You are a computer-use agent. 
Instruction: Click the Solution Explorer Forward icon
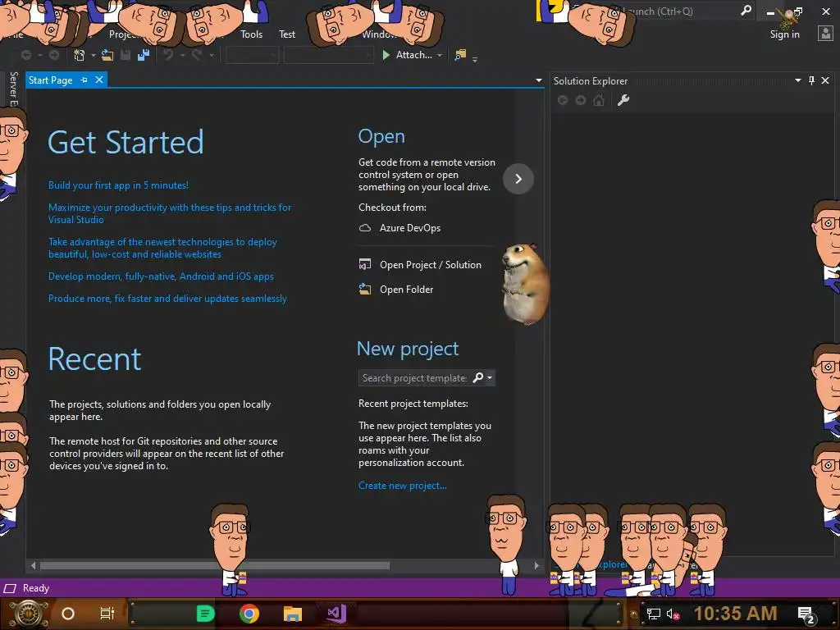coord(581,100)
